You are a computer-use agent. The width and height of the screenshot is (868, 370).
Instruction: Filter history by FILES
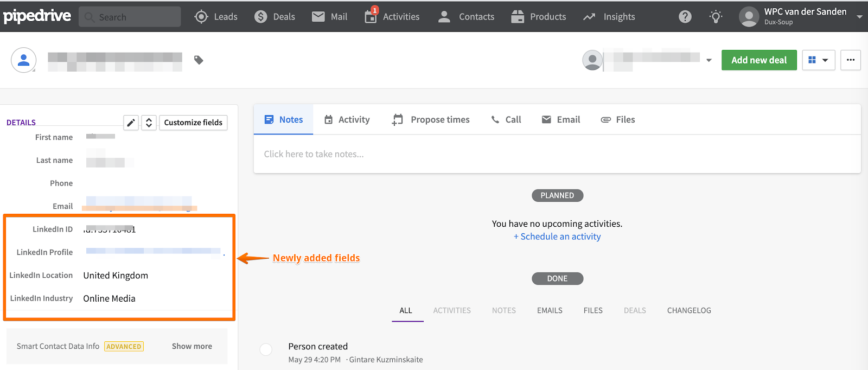[593, 310]
